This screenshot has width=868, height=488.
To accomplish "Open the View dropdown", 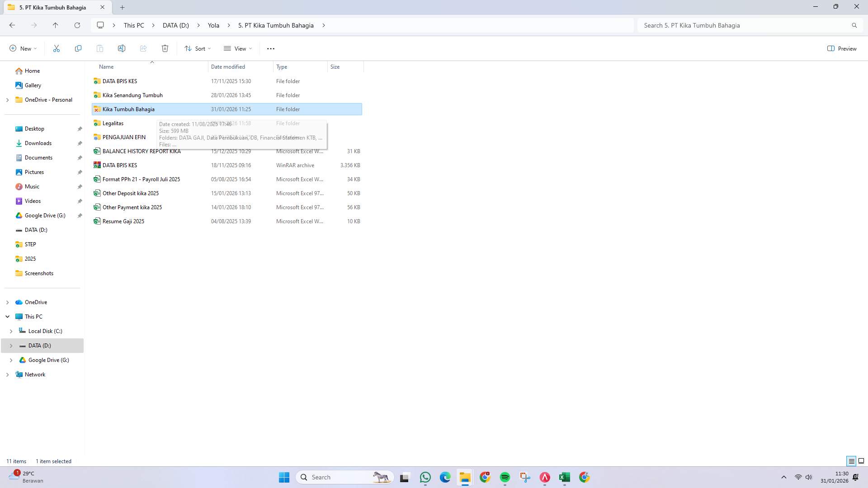I will (x=237, y=48).
